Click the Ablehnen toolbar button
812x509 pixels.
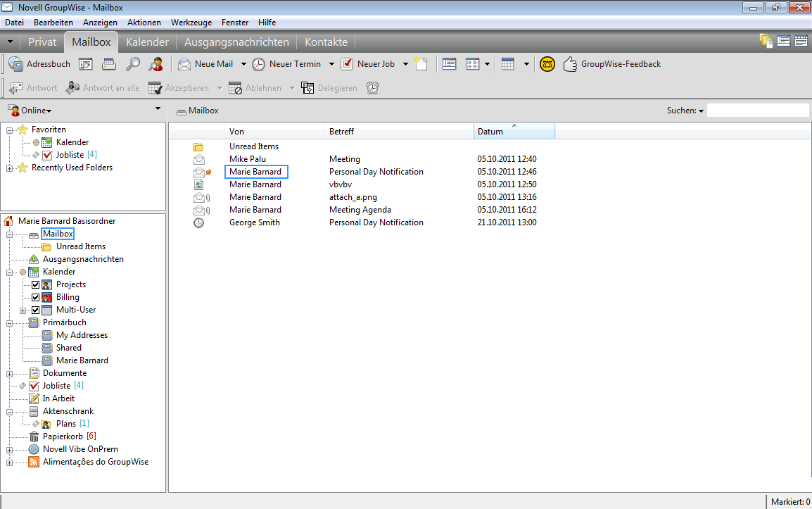[255, 88]
